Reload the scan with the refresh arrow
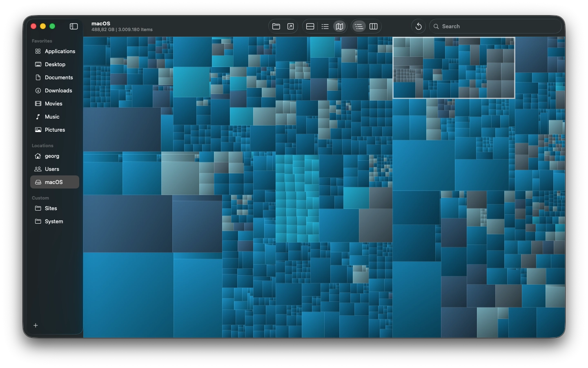 (419, 26)
